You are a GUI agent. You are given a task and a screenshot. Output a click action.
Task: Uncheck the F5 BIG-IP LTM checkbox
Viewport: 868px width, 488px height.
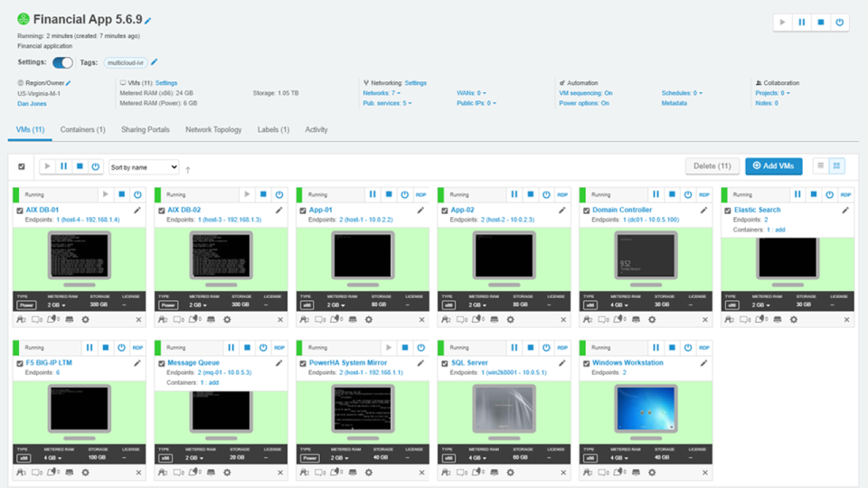point(20,363)
